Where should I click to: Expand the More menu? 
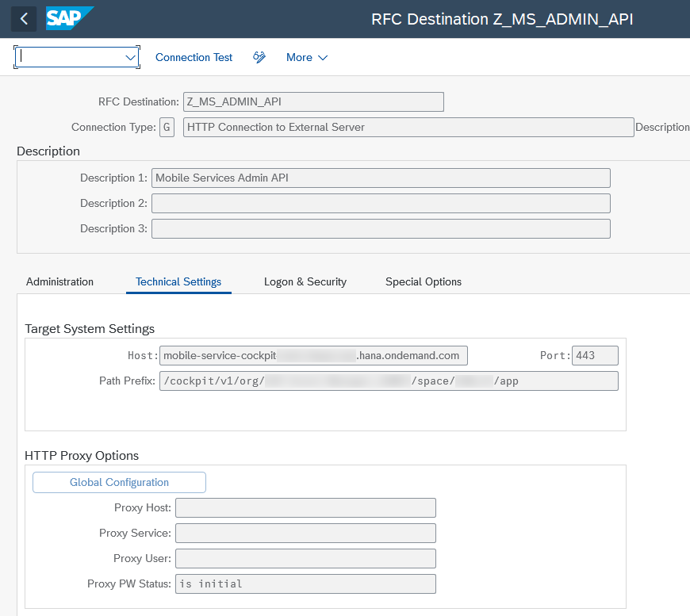click(x=307, y=57)
